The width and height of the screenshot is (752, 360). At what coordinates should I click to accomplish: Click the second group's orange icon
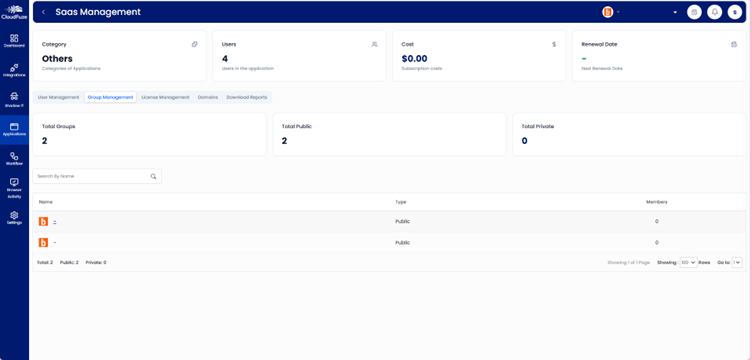tap(43, 243)
